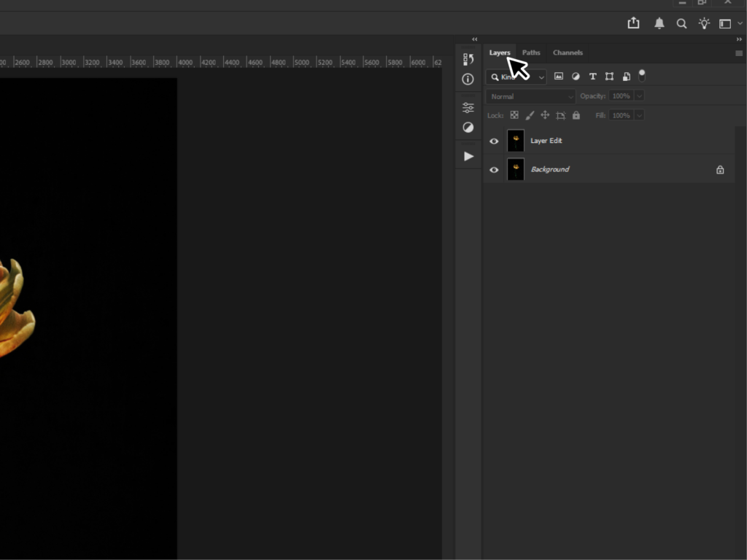Image resolution: width=747 pixels, height=560 pixels.
Task: Open the History panel icon
Action: click(x=468, y=60)
